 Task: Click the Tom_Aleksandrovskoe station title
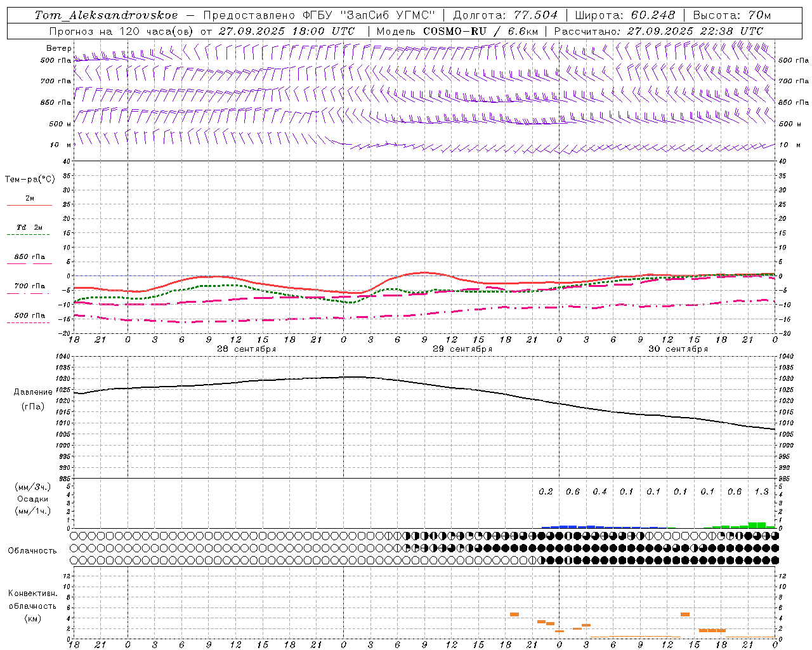click(106, 15)
